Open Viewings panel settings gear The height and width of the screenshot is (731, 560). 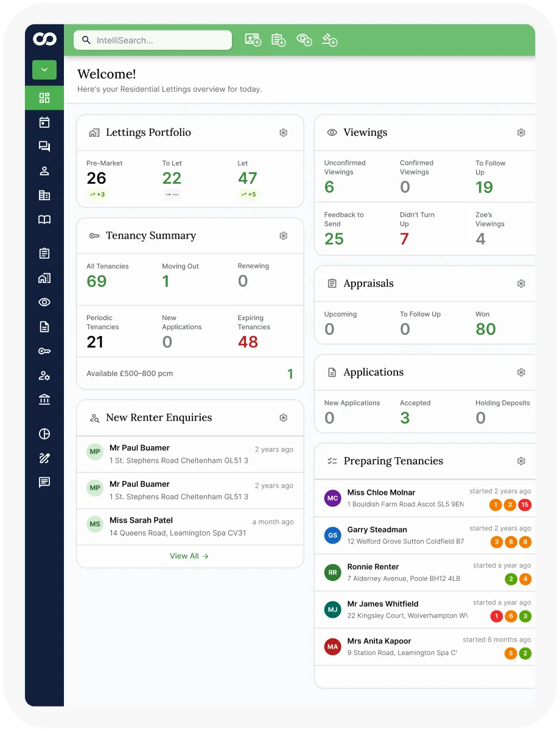point(521,133)
